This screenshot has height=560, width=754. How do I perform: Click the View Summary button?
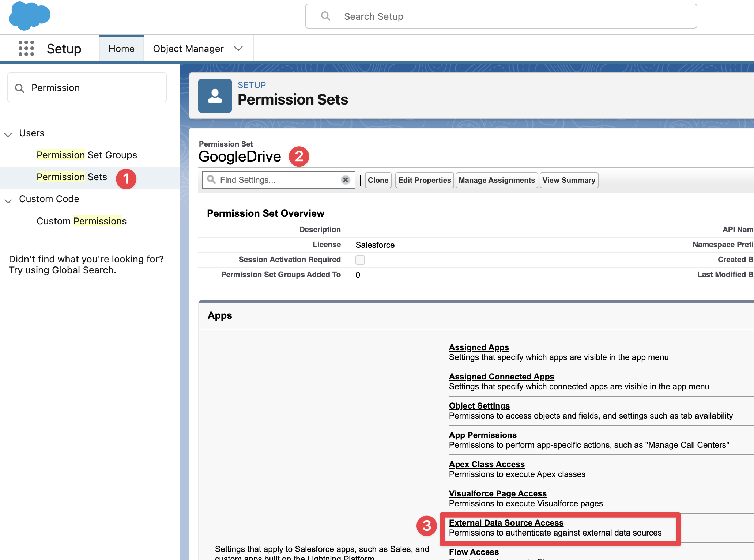tap(569, 180)
